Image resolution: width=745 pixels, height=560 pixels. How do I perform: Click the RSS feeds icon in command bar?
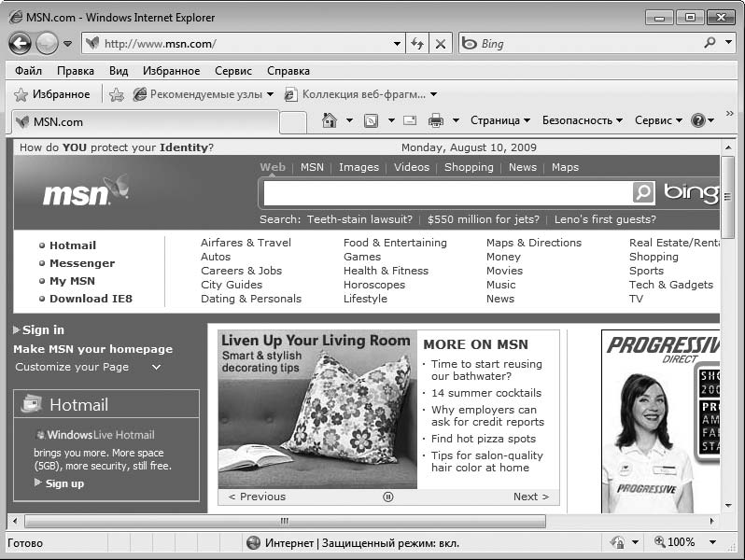(x=371, y=120)
